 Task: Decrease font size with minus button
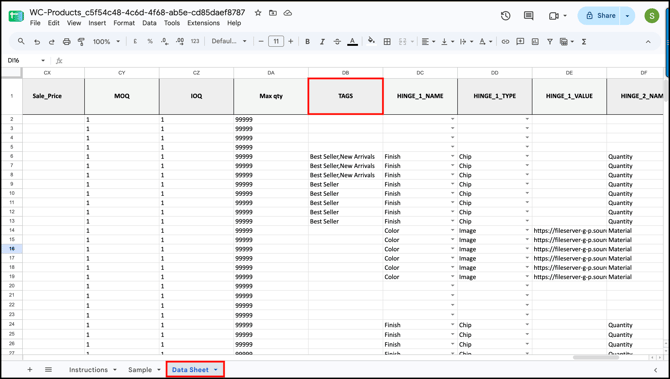click(261, 41)
